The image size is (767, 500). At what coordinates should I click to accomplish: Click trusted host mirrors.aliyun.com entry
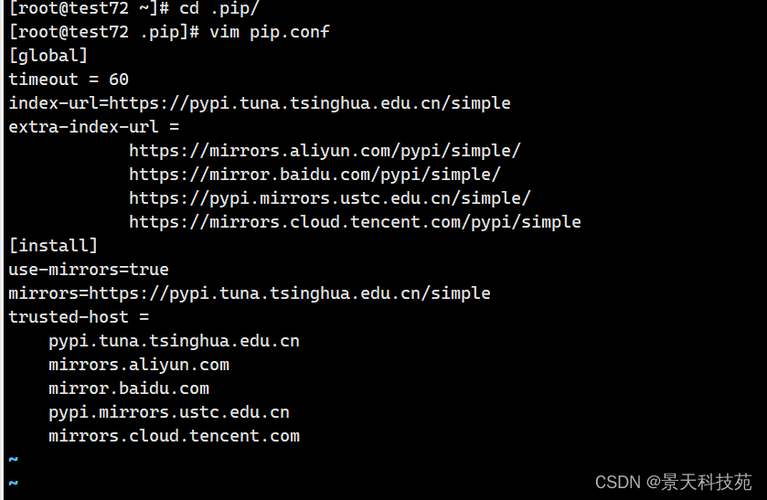tap(138, 365)
